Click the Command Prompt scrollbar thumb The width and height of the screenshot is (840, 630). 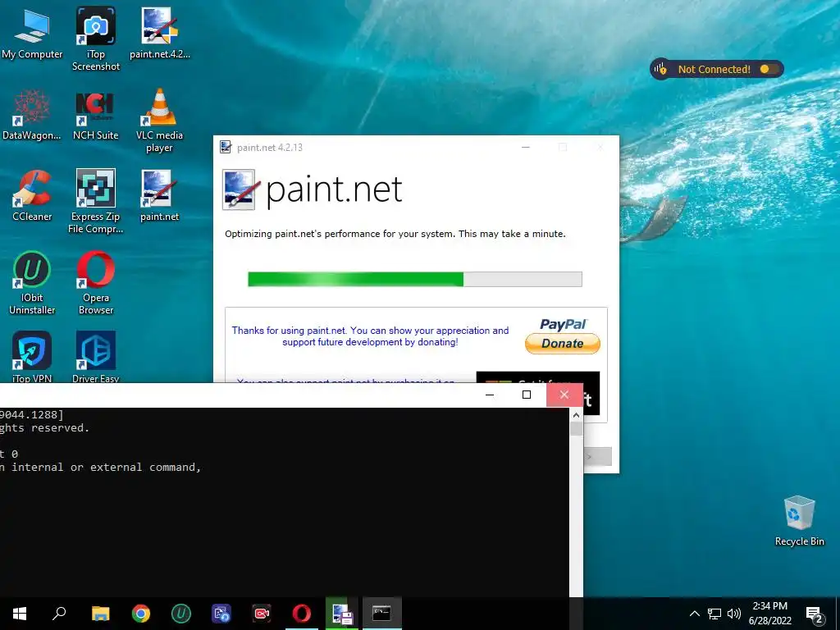click(576, 429)
